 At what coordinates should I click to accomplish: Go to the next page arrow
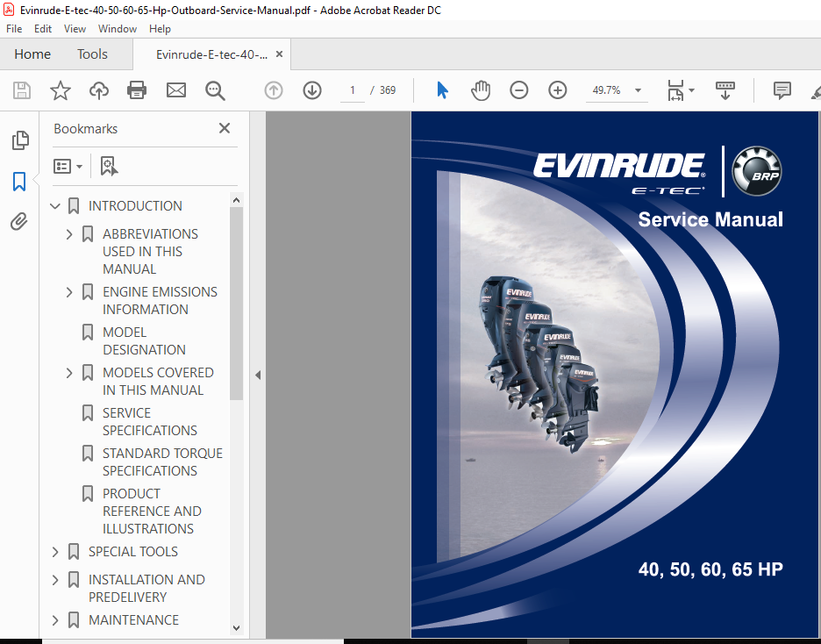coord(312,90)
